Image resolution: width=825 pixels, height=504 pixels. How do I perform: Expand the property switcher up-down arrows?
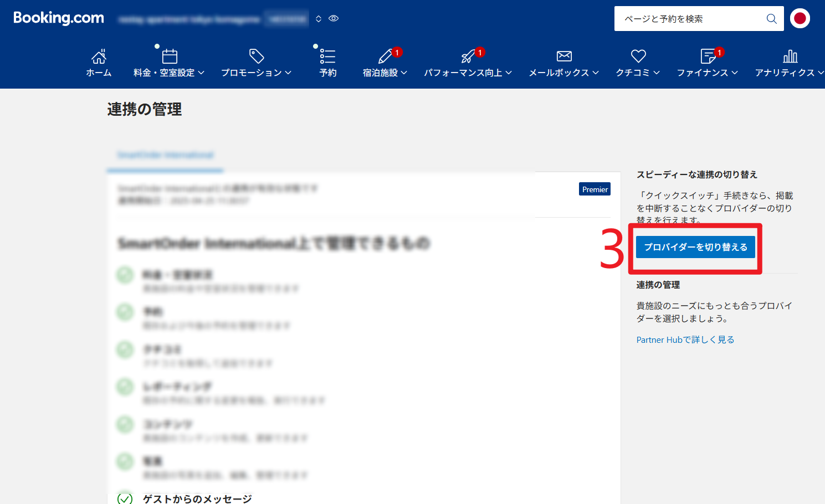click(x=319, y=19)
